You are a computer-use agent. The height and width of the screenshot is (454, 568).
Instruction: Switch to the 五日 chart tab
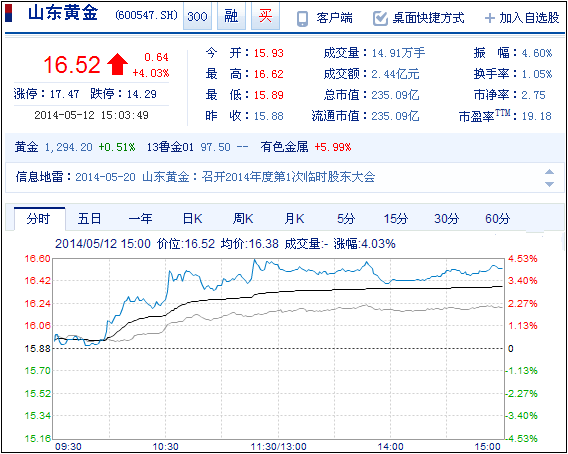click(x=89, y=219)
